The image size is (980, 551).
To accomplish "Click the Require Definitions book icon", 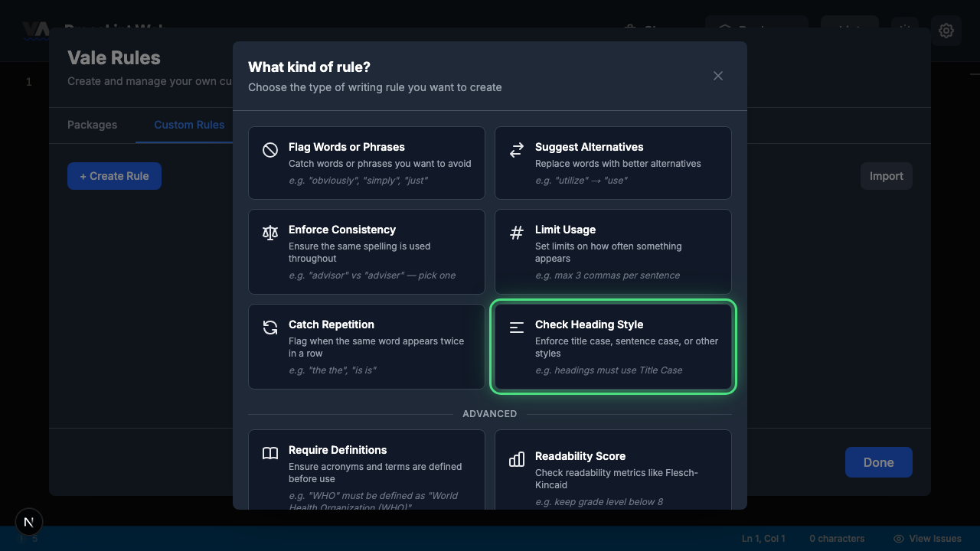I will tap(270, 453).
